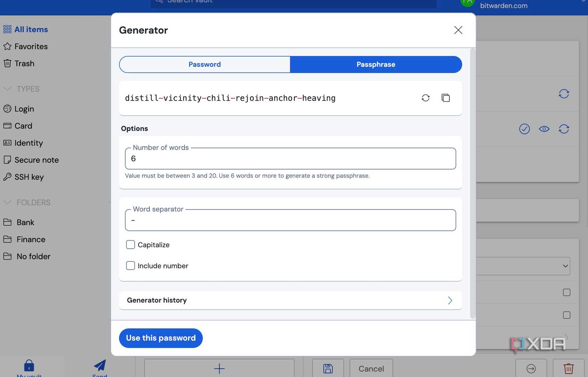Click the Cancel button
Screen dimensions: 588x377
371,368
